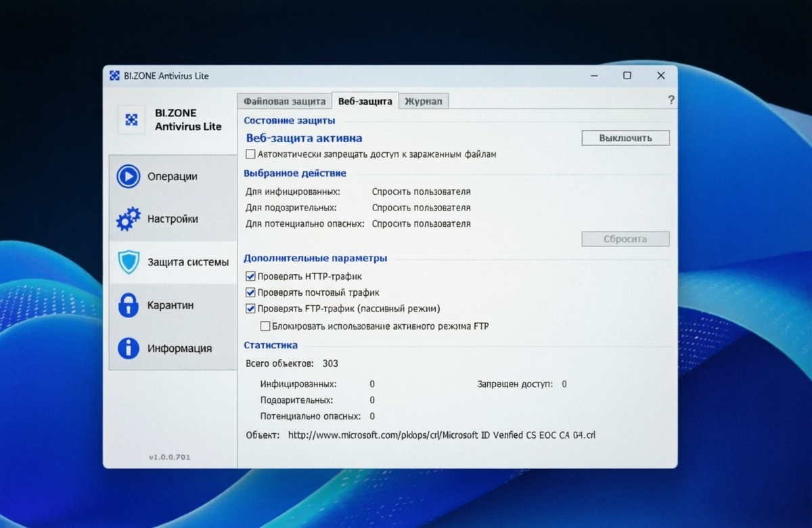Viewport: 812px width, 528px height.
Task: Click the Информация info icon
Action: coord(128,348)
